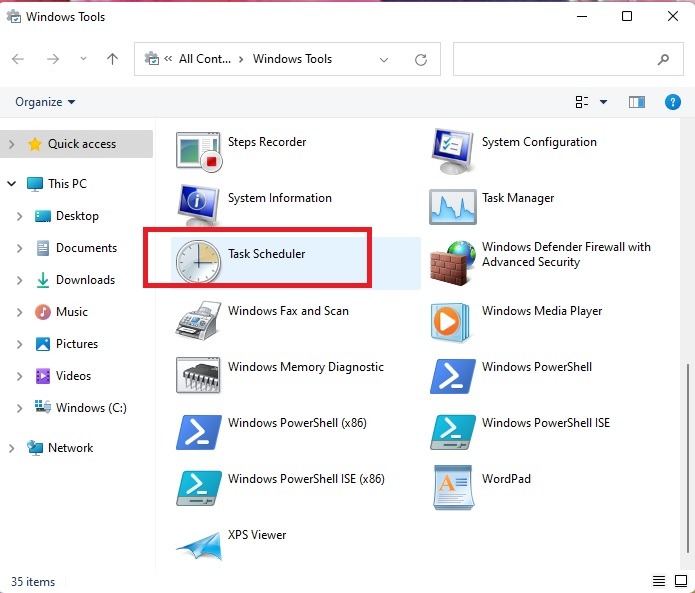Click the change view layout icon
The image size is (695, 593).
coord(582,102)
